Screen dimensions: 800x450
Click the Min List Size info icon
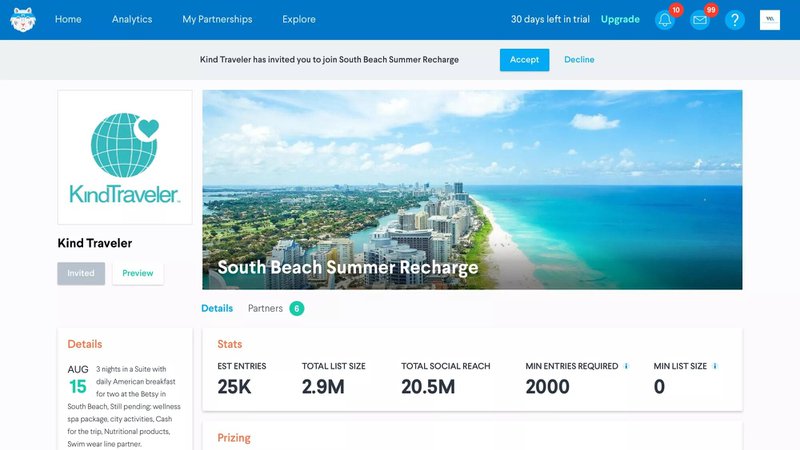tap(715, 366)
